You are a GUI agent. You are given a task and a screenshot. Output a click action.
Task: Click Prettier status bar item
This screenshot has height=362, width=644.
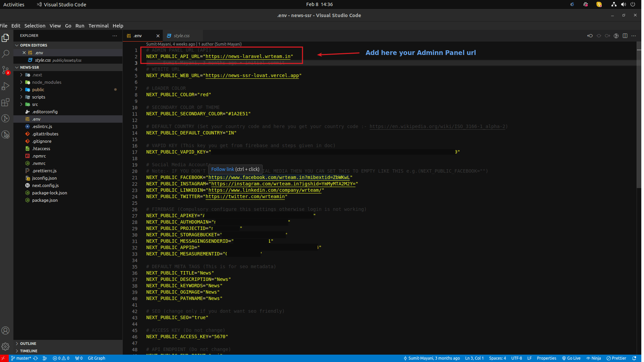(616, 358)
